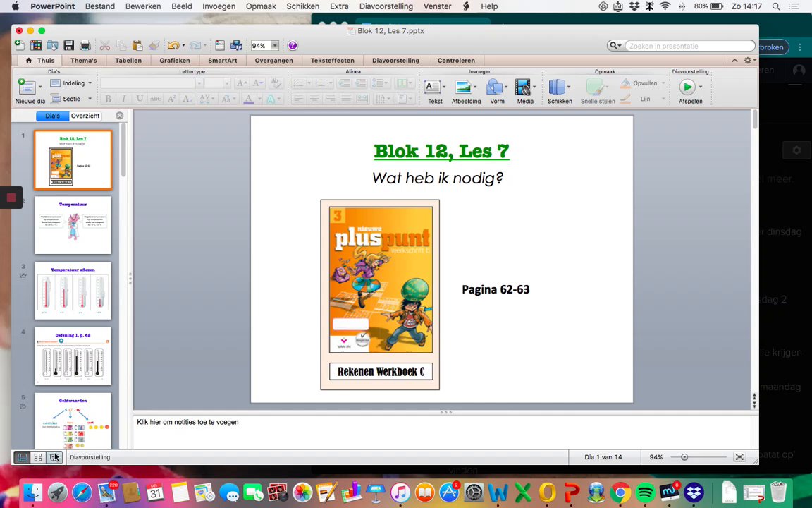This screenshot has height=508, width=812.
Task: Open the font size dropdown
Action: pos(226,83)
